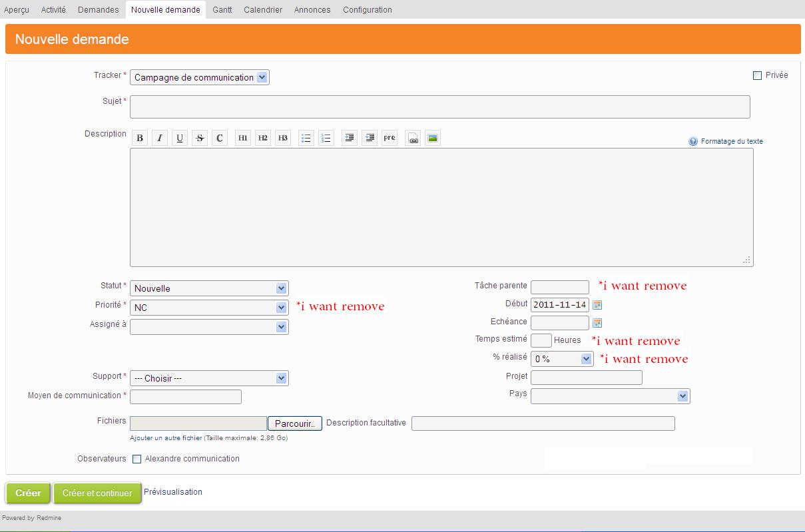Focus the Sujet input field

(x=440, y=107)
